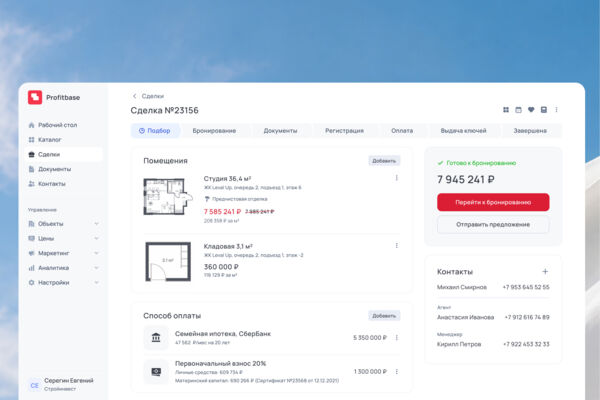Switch to Выдача ключей stage tab
Image resolution: width=600 pixels, height=400 pixels.
pos(463,131)
